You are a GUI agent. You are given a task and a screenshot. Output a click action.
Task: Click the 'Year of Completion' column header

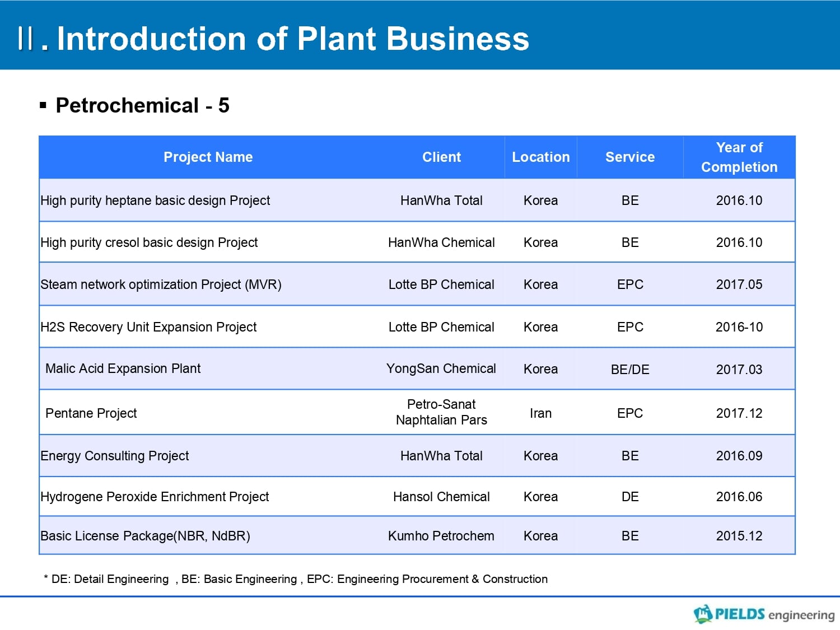739,157
